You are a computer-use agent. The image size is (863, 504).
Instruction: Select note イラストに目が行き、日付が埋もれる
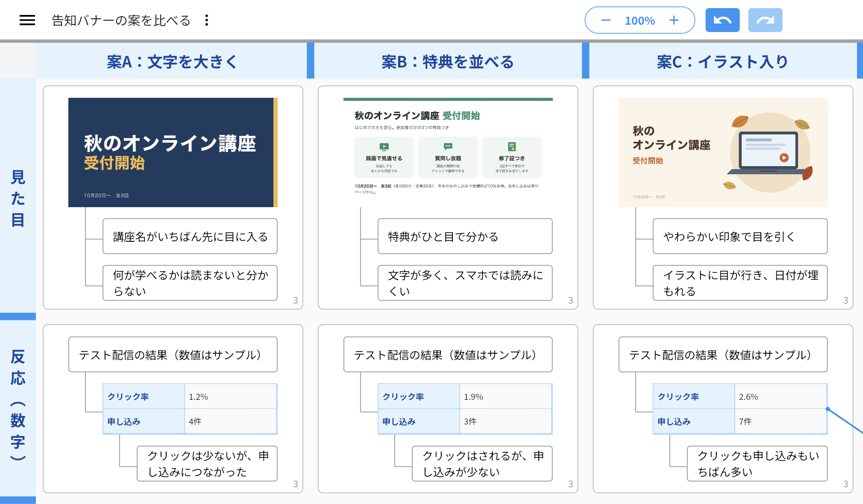740,283
